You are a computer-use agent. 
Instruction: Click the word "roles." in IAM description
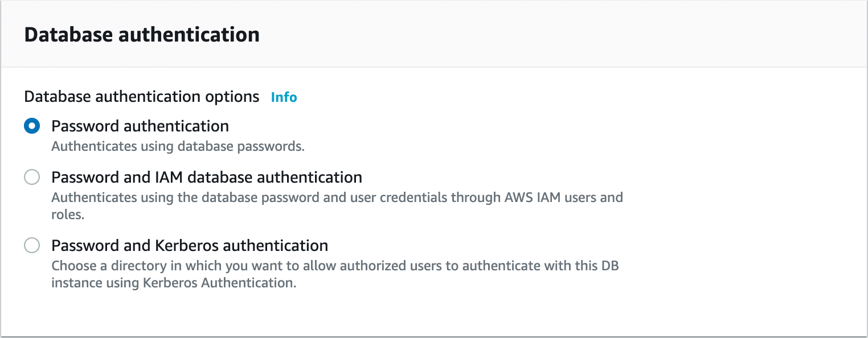67,216
